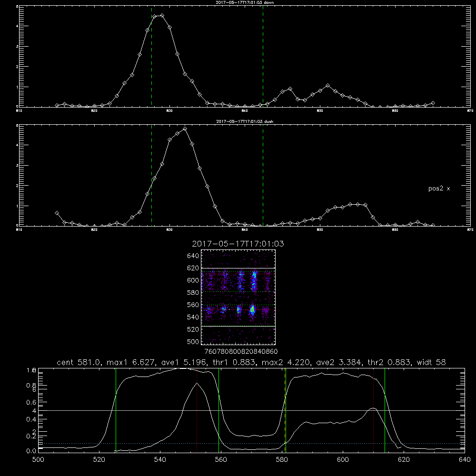Click the leftmost diamond data point in dusk plot
476x476 pixels.
click(x=57, y=213)
